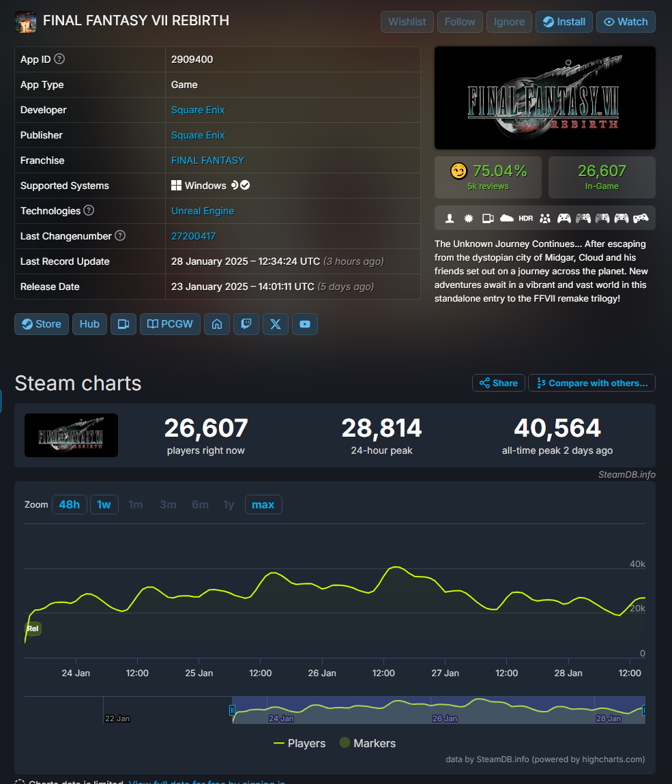Click the Watch button with eye icon

point(626,22)
